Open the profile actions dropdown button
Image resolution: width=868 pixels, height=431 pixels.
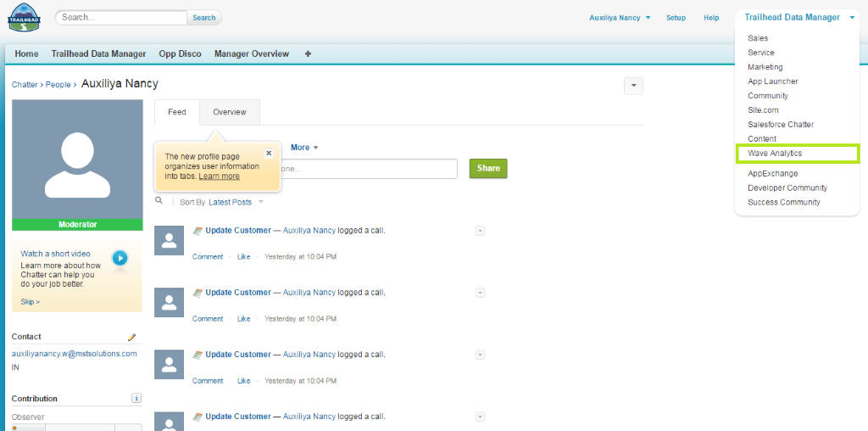[x=633, y=86]
